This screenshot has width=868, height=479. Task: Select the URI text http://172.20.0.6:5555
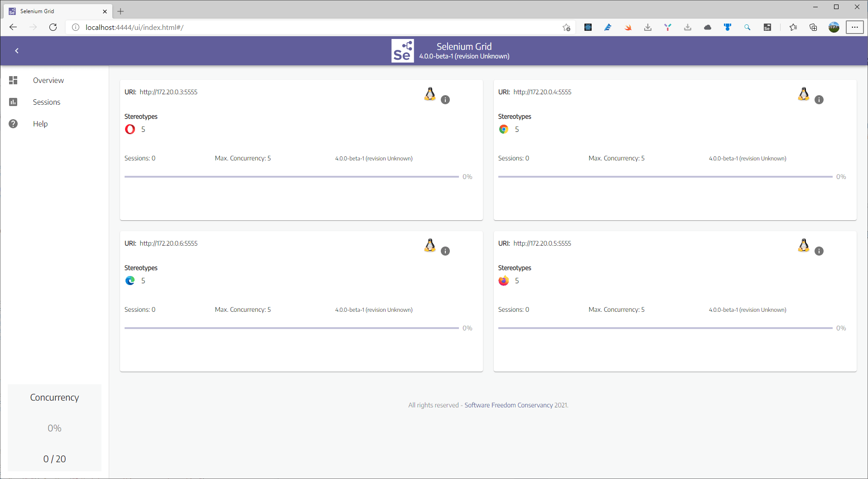point(169,243)
